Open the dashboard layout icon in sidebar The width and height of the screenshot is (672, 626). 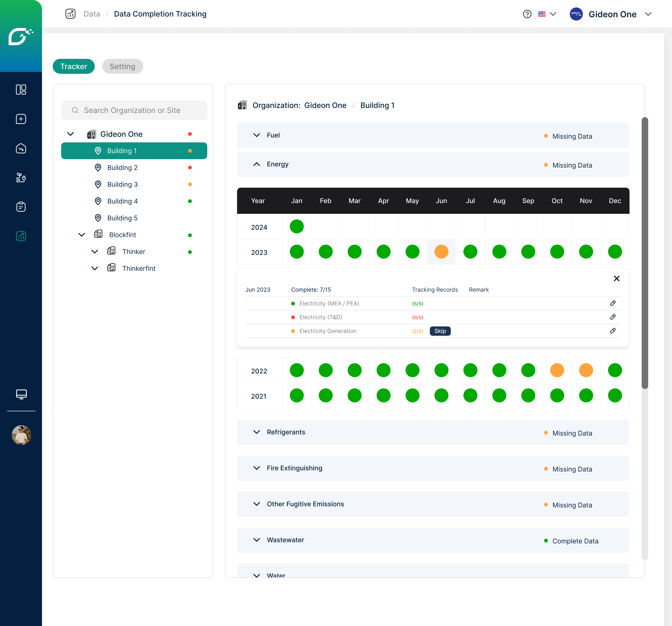[21, 90]
